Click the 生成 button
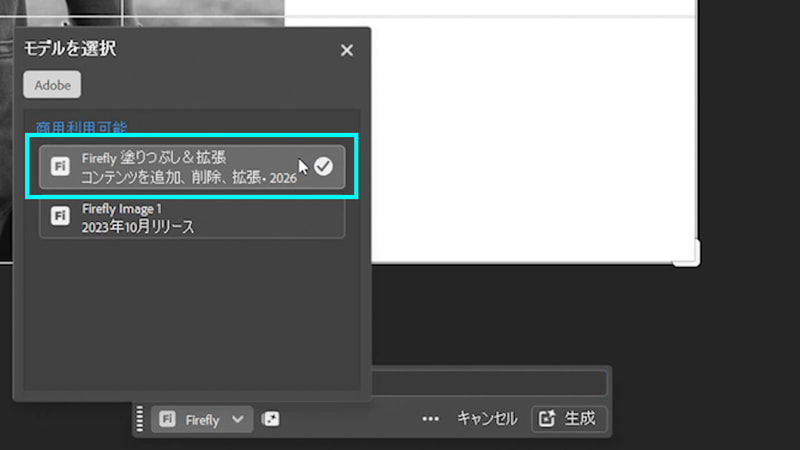Image resolution: width=800 pixels, height=450 pixels. click(569, 419)
